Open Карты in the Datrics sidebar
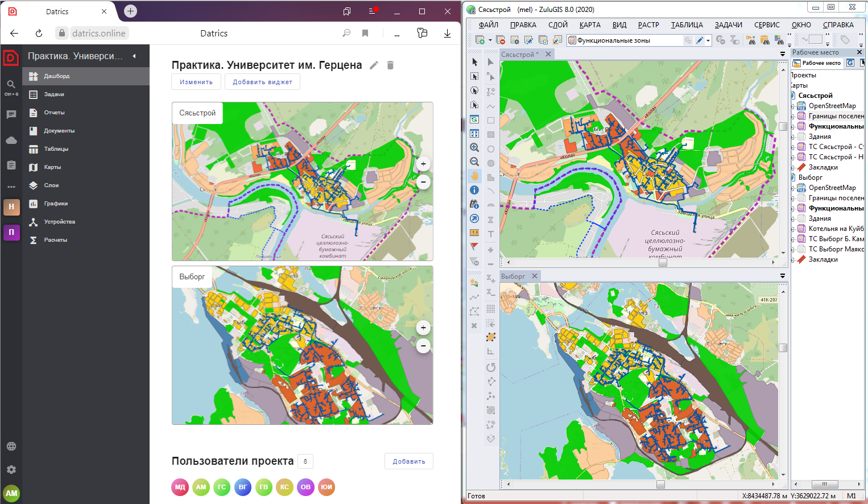The image size is (868, 504). point(52,167)
